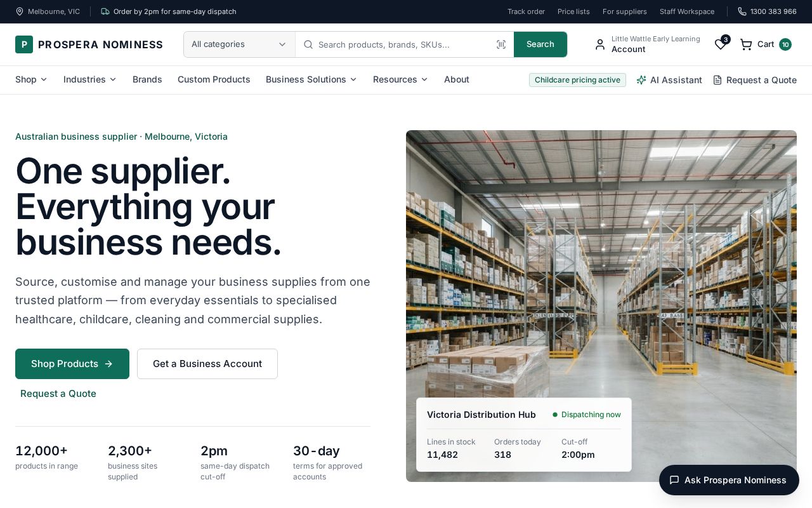Click the barcode scanner icon in search
Viewport: 812px width, 508px height.
click(x=501, y=44)
